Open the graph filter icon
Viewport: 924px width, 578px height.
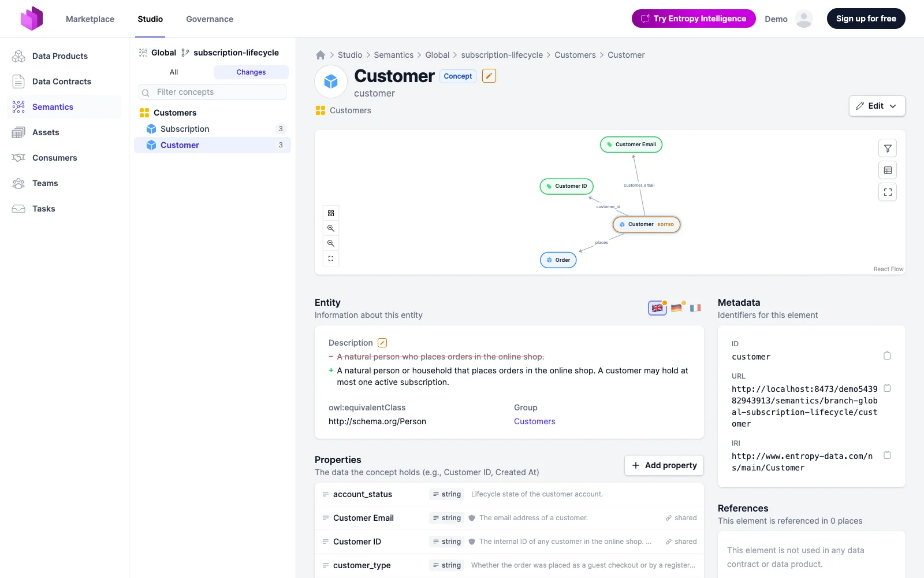(888, 149)
